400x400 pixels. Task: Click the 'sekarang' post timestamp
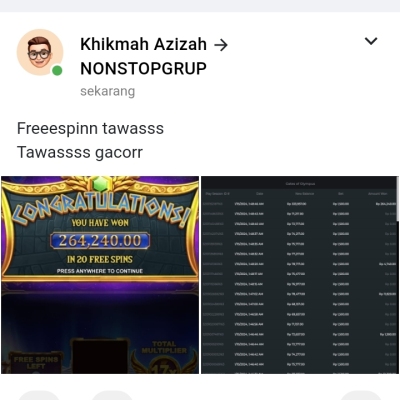click(x=108, y=91)
